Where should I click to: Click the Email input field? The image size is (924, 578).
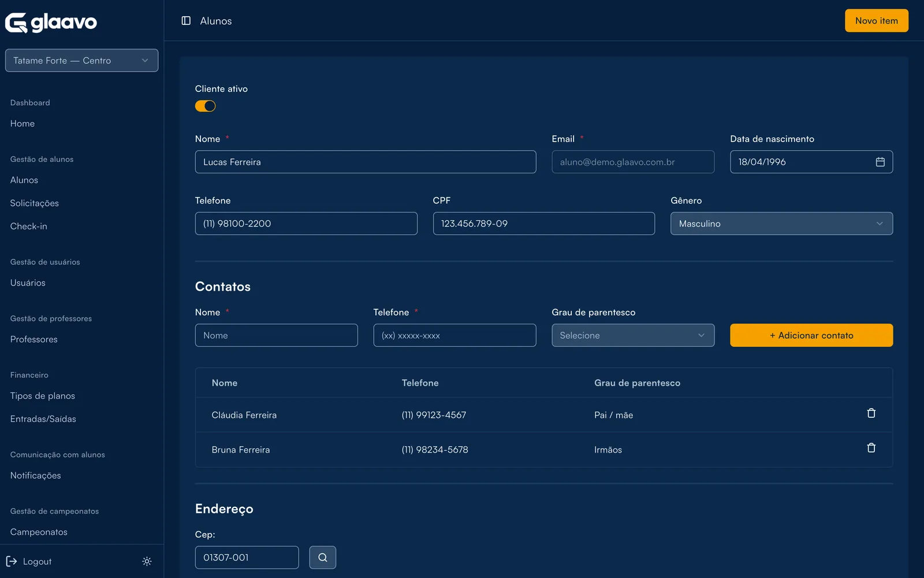pos(633,162)
